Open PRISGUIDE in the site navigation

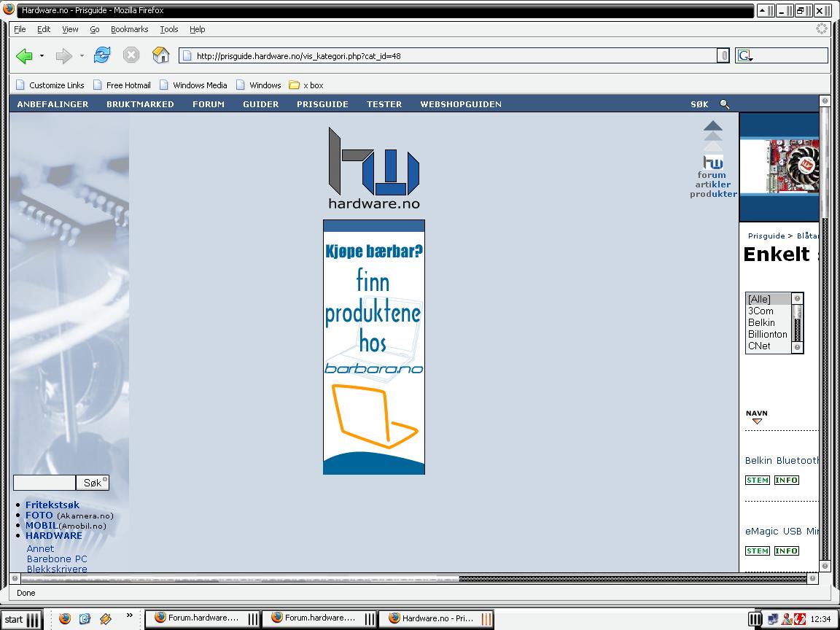point(322,104)
